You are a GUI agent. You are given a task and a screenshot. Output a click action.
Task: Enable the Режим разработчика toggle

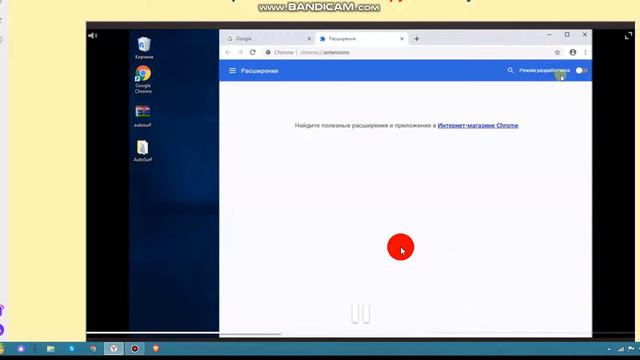click(581, 71)
